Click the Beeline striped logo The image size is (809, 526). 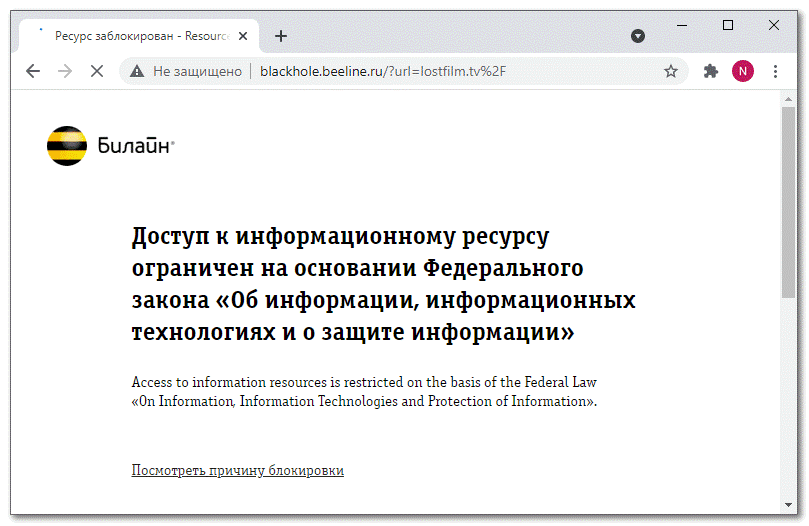click(x=67, y=146)
